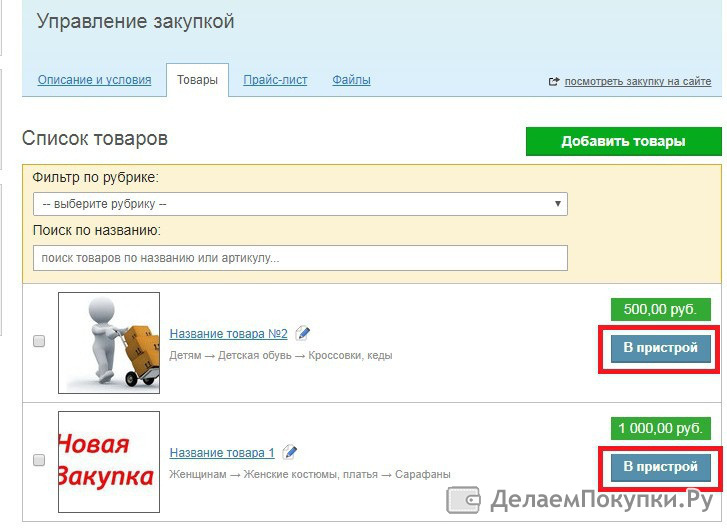Click the external link icon before посмотреть закупку
This screenshot has height=529, width=727.
point(554,82)
